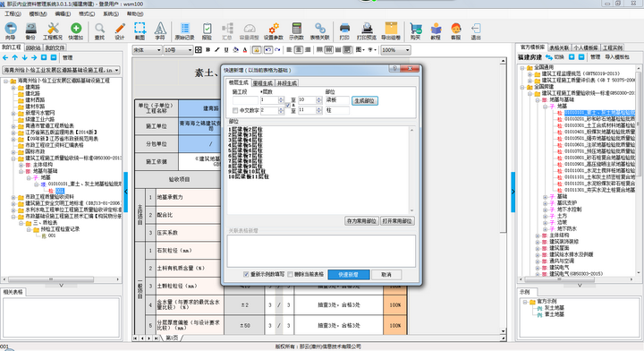Toggle bold in the format toolbar
644x351 pixels.
click(x=208, y=50)
